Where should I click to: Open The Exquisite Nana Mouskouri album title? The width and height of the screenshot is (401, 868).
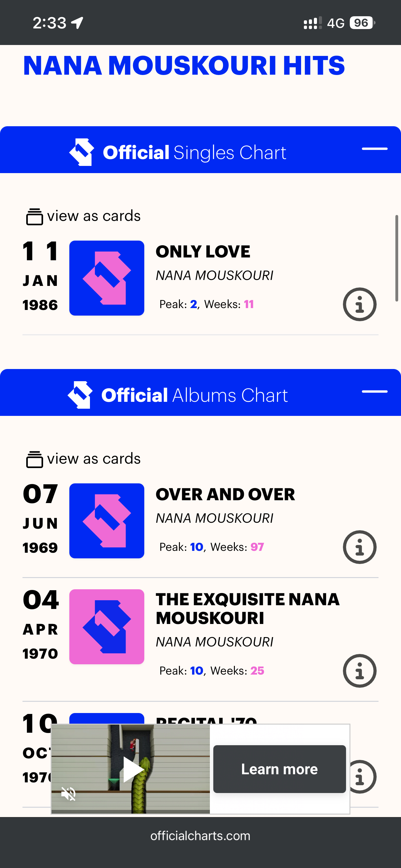coord(247,609)
